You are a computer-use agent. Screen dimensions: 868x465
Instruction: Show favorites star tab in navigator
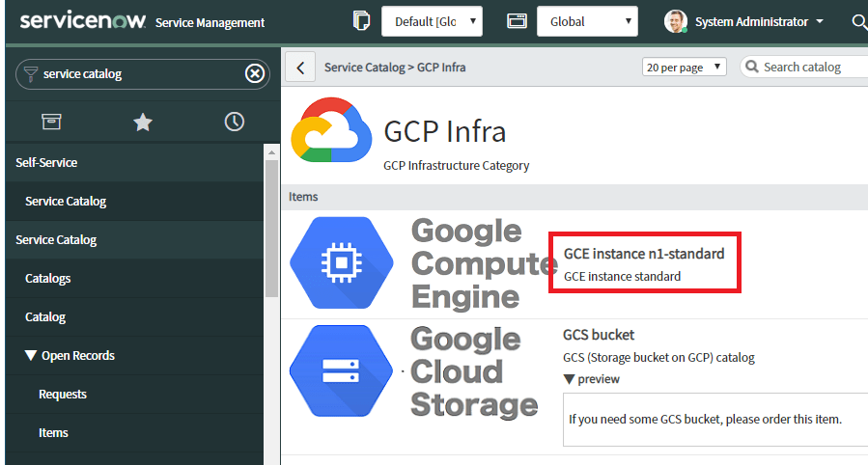click(143, 122)
